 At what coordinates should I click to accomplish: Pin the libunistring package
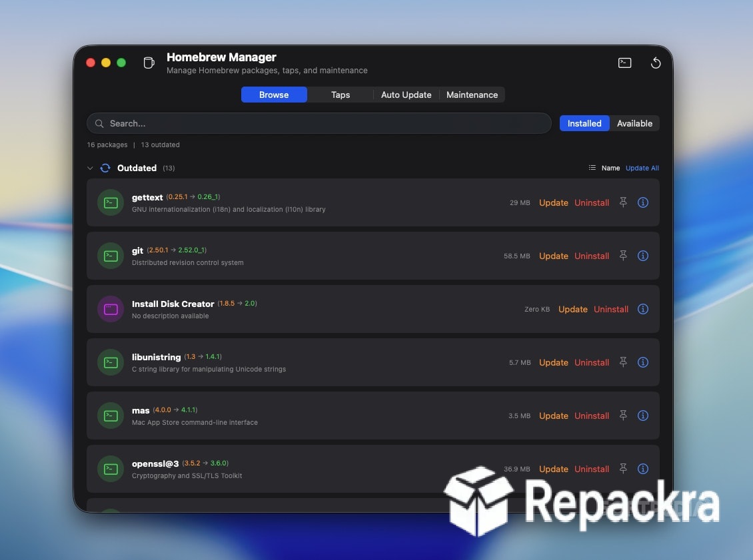coord(623,362)
